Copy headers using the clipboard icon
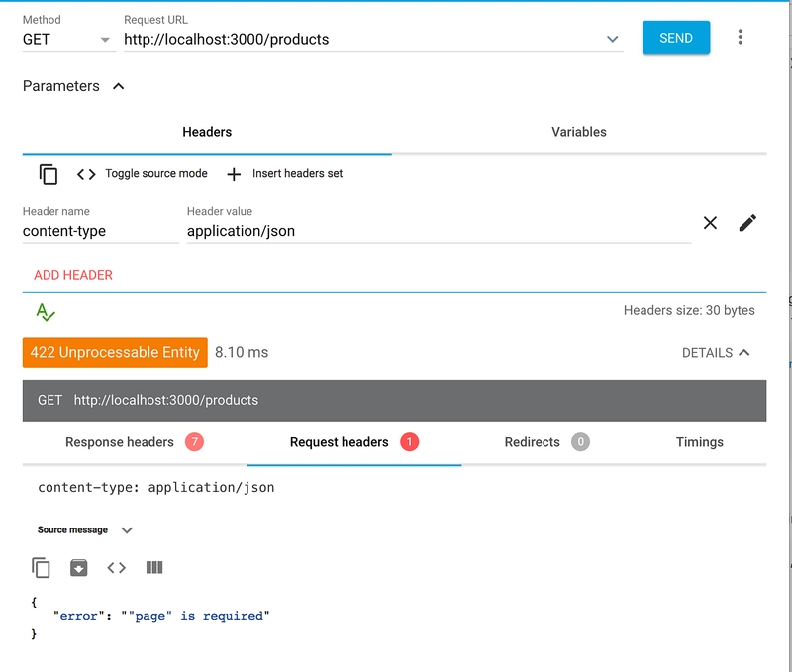This screenshot has width=792, height=672. [48, 175]
